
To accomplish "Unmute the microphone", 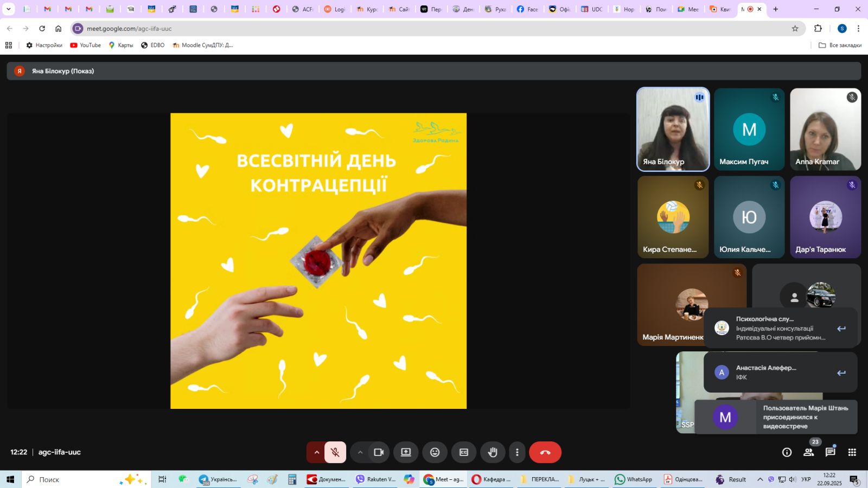I will (x=335, y=452).
